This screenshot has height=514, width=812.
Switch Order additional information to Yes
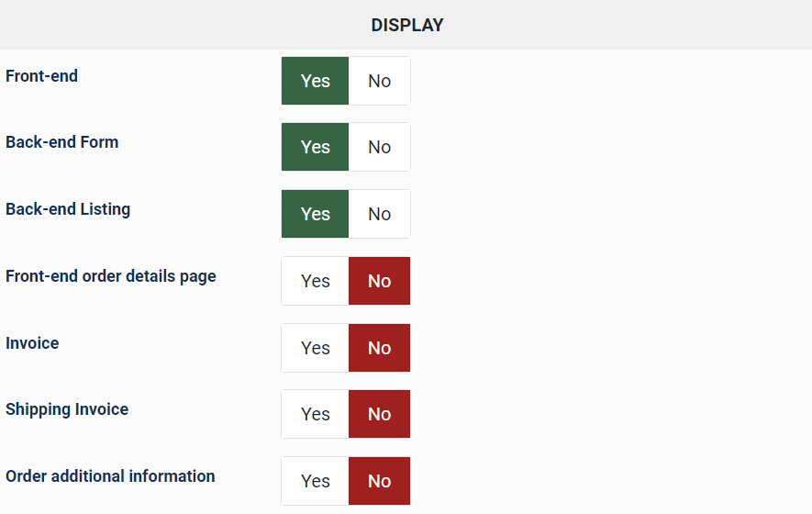pos(315,481)
